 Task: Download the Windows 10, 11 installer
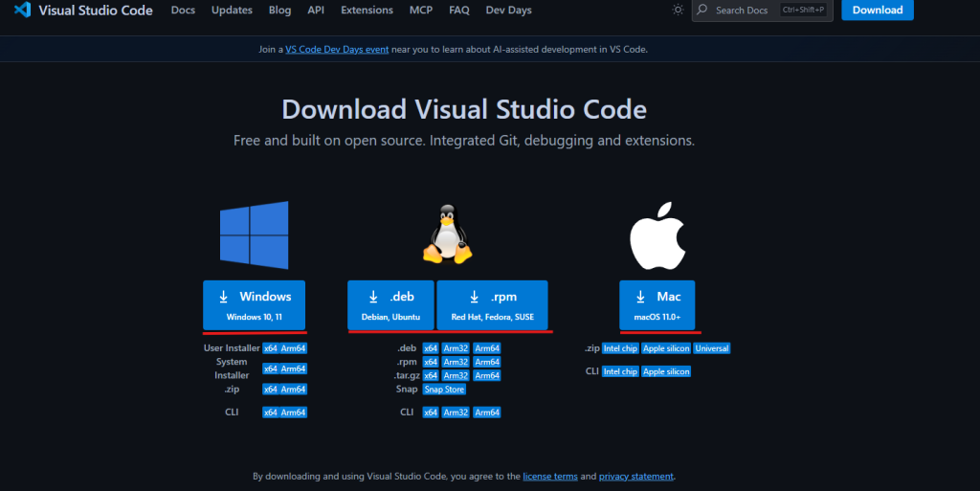tap(254, 304)
